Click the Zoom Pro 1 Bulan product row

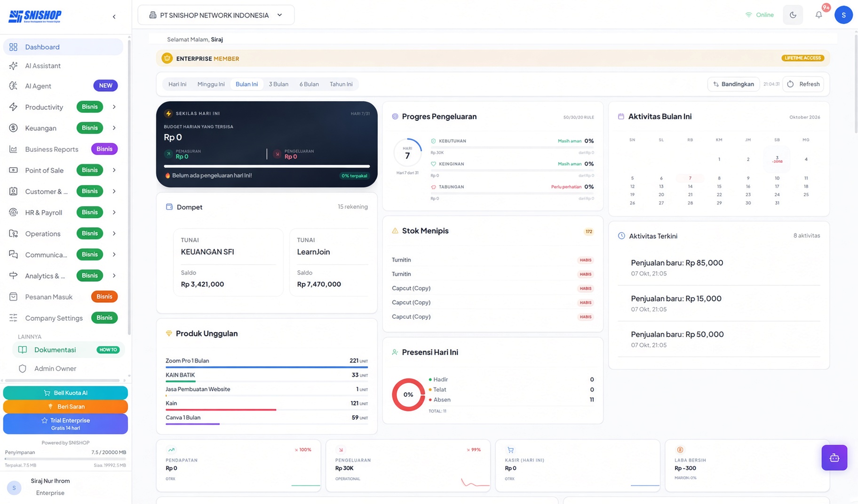[x=267, y=362]
